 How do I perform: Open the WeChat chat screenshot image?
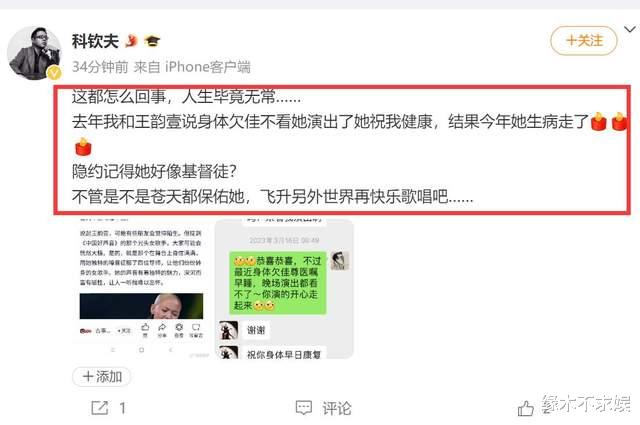pos(284,288)
